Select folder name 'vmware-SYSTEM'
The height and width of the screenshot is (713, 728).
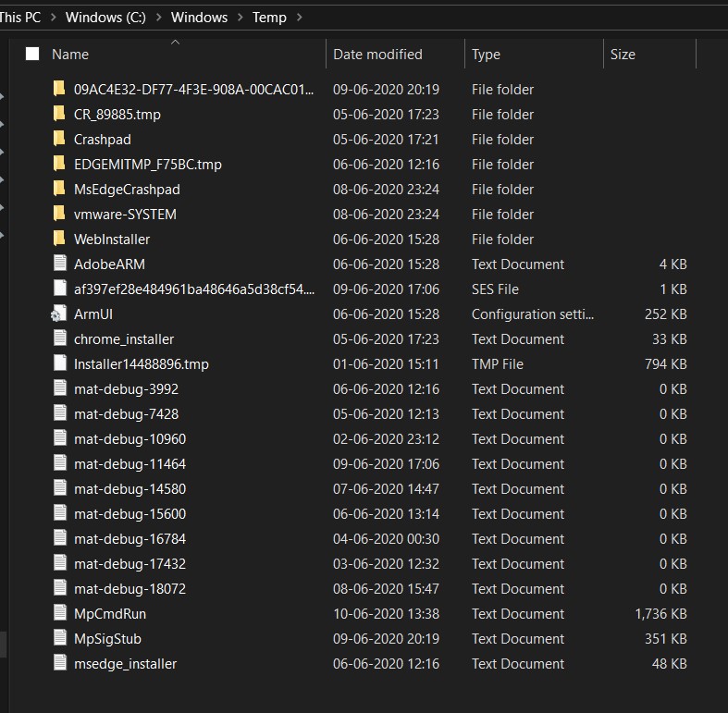125,214
